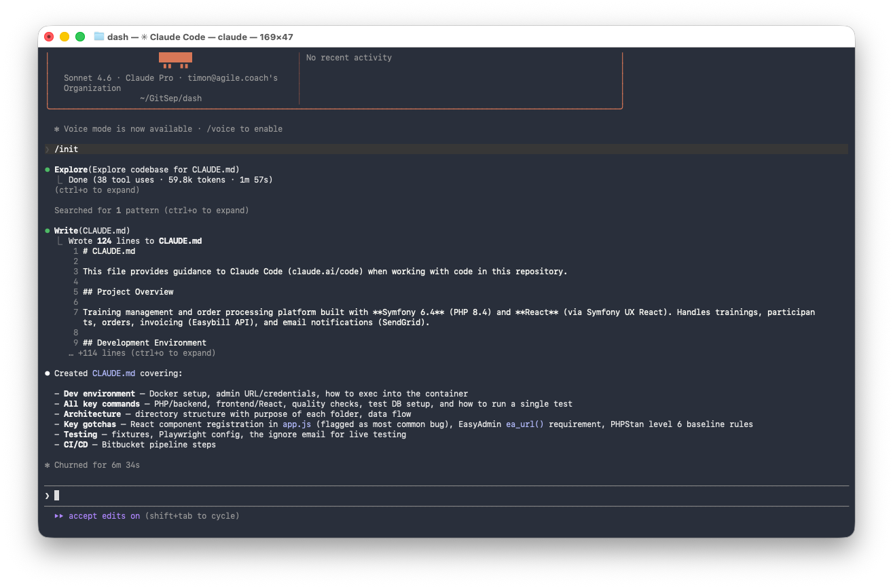The height and width of the screenshot is (588, 893).
Task: Click the Claude mascot pixel-art logo
Action: click(x=175, y=60)
